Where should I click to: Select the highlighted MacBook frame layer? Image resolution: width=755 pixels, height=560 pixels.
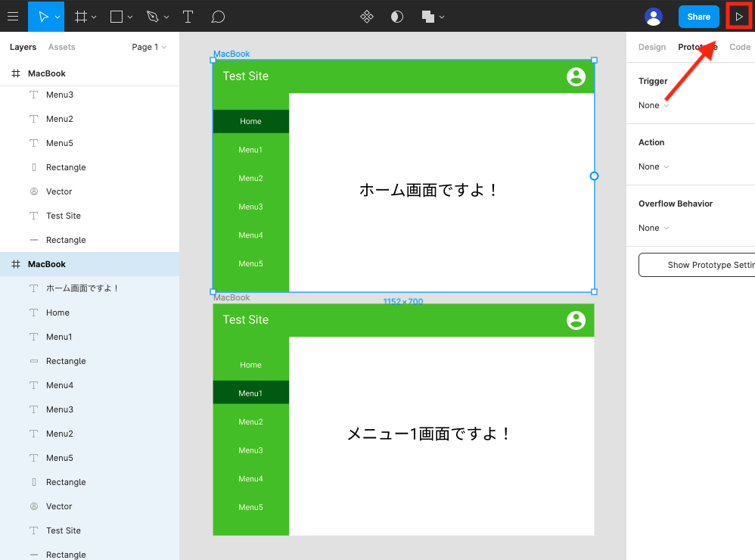click(x=89, y=264)
